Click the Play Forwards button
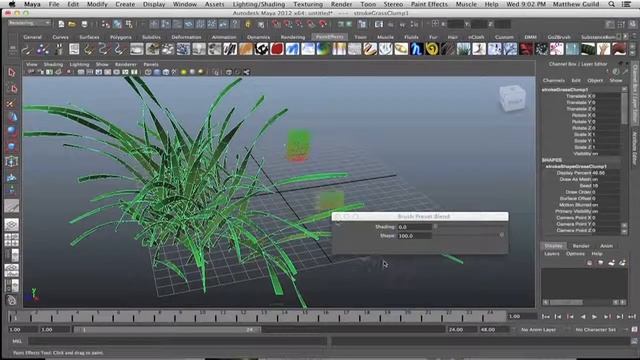 [x=594, y=316]
